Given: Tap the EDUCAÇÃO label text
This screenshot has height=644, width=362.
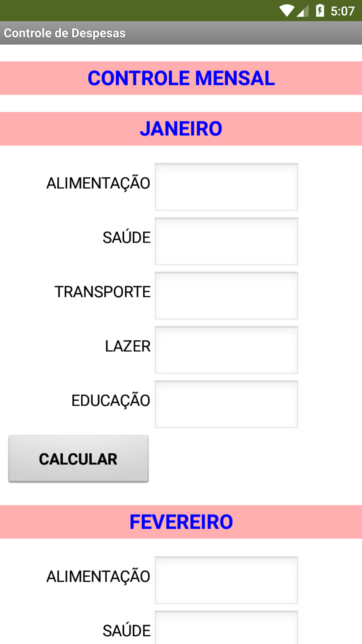Looking at the screenshot, I should pyautogui.click(x=111, y=400).
